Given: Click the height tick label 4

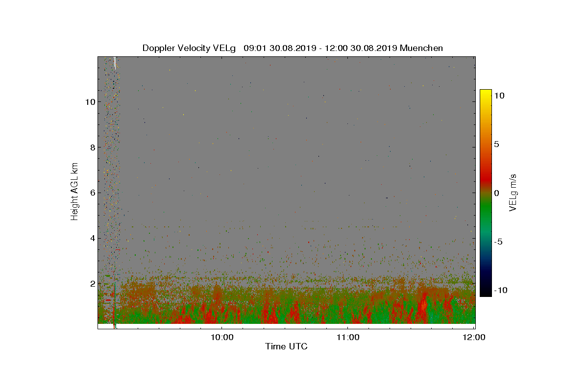Looking at the screenshot, I should (92, 239).
